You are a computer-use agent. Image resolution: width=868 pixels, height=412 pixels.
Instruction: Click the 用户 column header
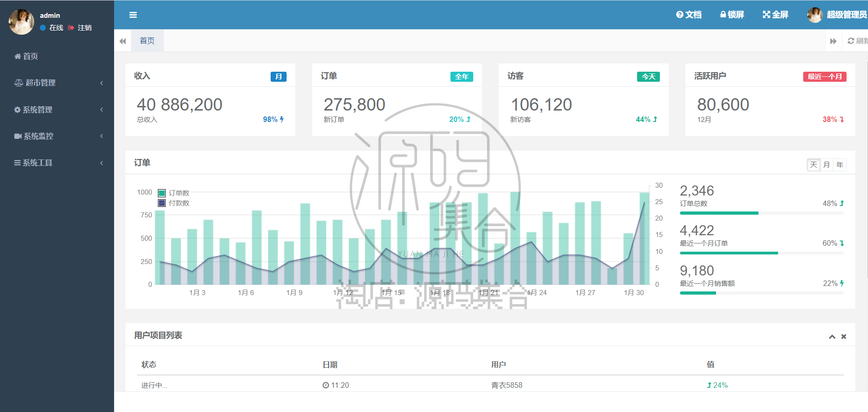(498, 364)
